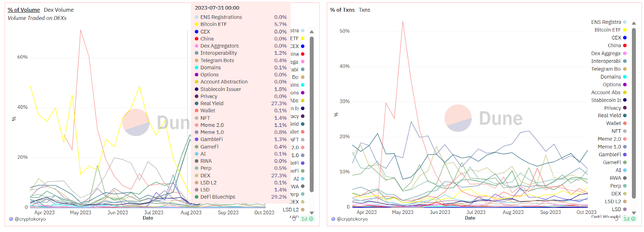Toggle the Wallet series in Txns legend
This screenshot has height=232, width=644.
pos(616,123)
